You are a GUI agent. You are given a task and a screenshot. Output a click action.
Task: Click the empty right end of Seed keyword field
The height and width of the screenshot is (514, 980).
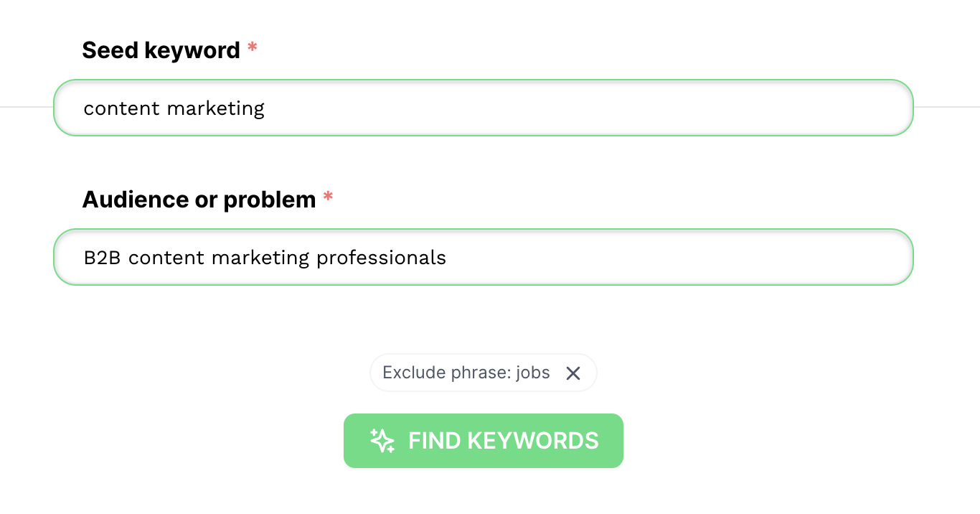[x=789, y=108]
